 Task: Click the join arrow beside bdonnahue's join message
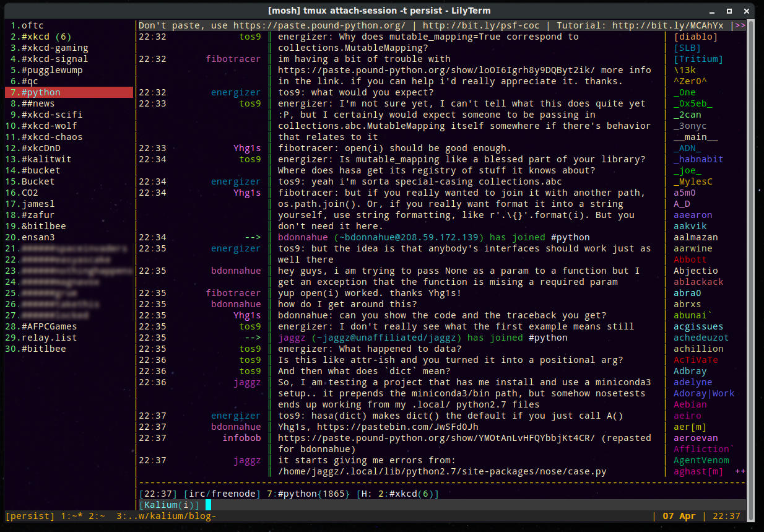click(253, 237)
